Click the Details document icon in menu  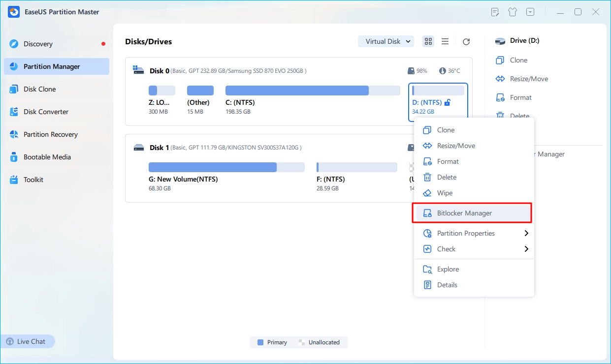coord(427,285)
